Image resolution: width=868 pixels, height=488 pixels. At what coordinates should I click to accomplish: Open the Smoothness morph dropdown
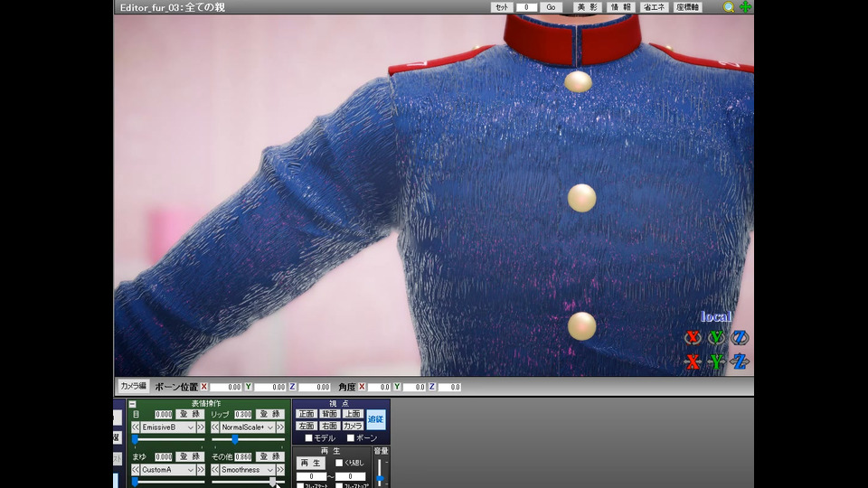point(248,470)
